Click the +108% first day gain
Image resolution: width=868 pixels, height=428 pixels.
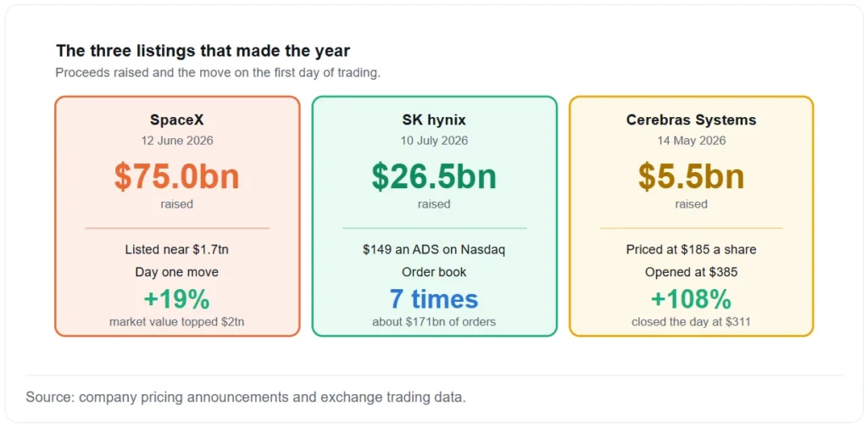(692, 299)
